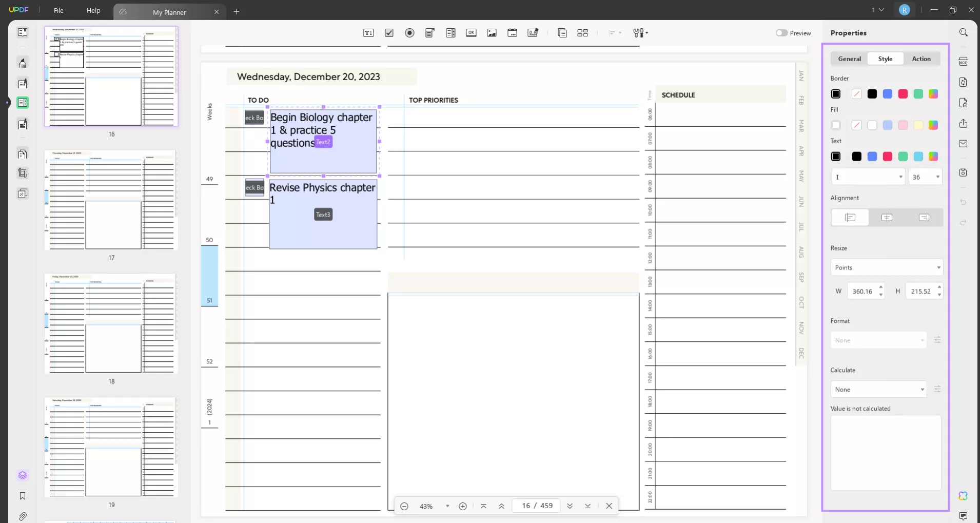This screenshot has width=980, height=523.
Task: Toggle the Preview switch
Action: [x=782, y=32]
